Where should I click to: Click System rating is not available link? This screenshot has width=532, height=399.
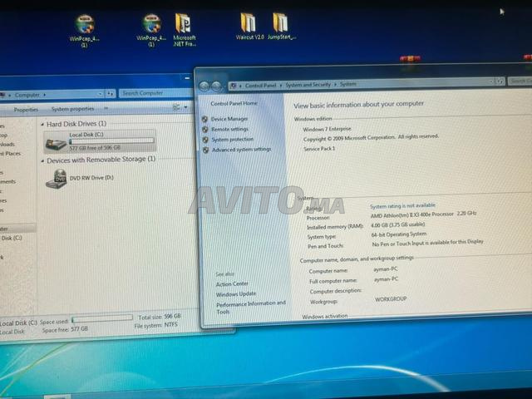click(x=402, y=205)
